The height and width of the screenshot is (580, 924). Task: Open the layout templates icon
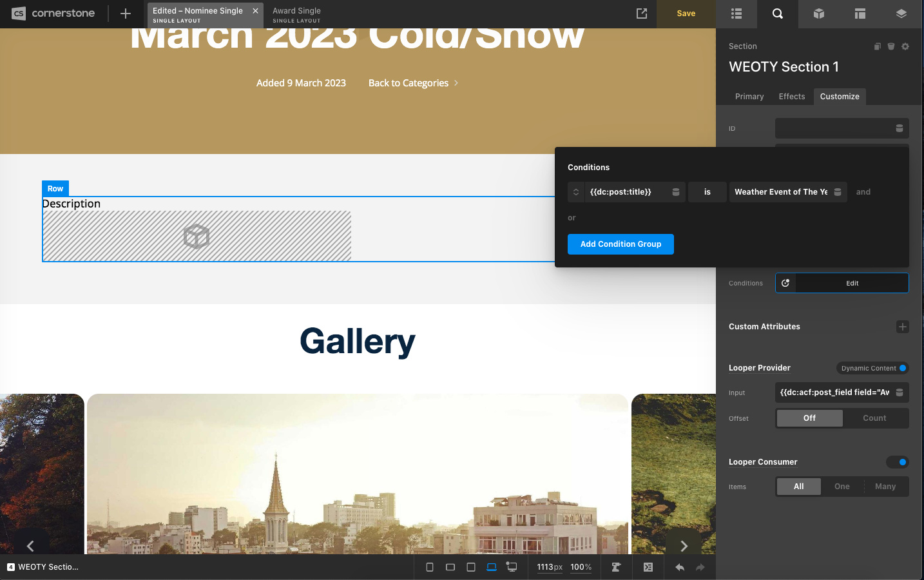[x=860, y=14]
